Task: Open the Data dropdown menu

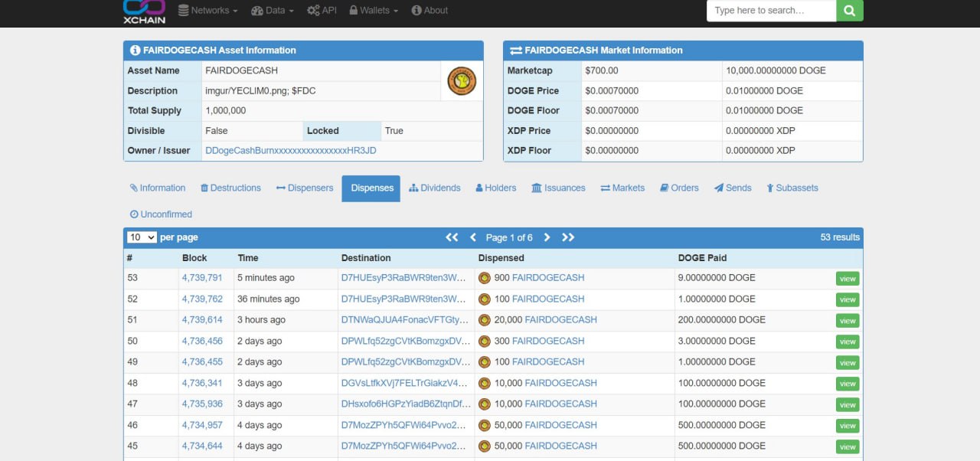Action: click(273, 11)
